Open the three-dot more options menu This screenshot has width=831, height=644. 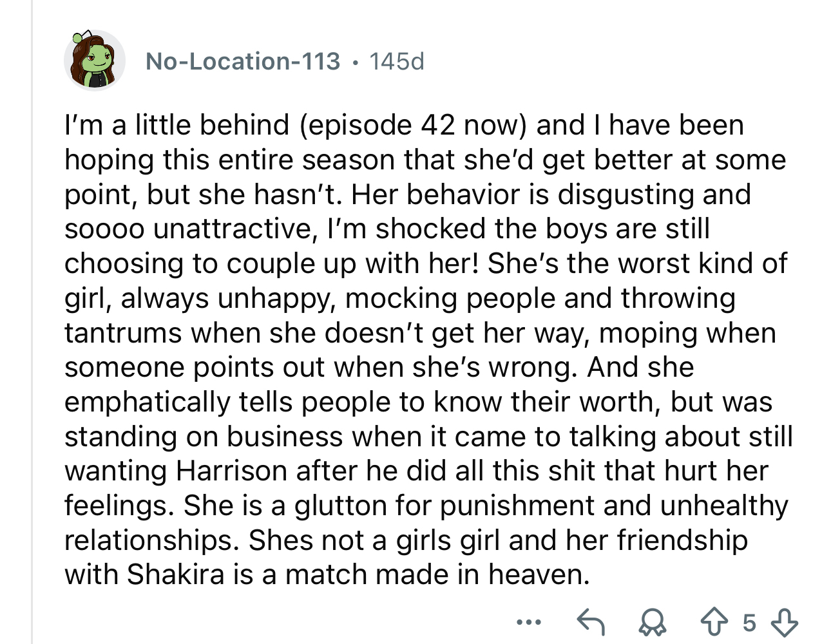pos(528,622)
